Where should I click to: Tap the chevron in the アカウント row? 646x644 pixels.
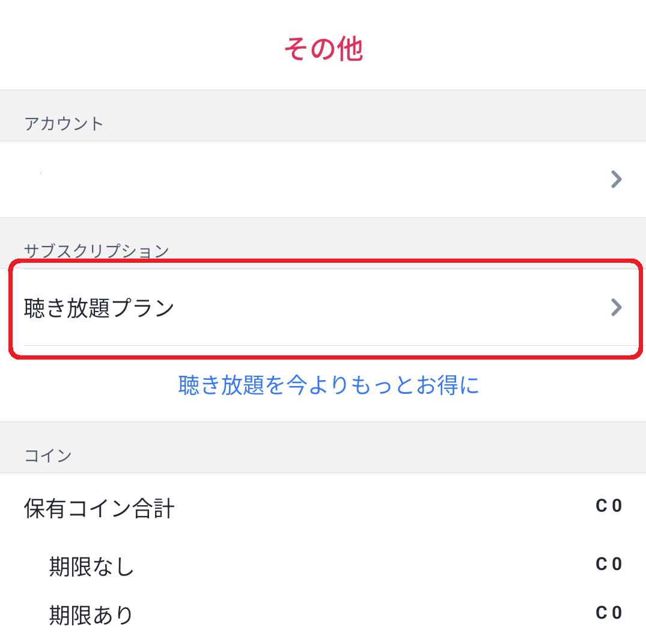pos(615,179)
